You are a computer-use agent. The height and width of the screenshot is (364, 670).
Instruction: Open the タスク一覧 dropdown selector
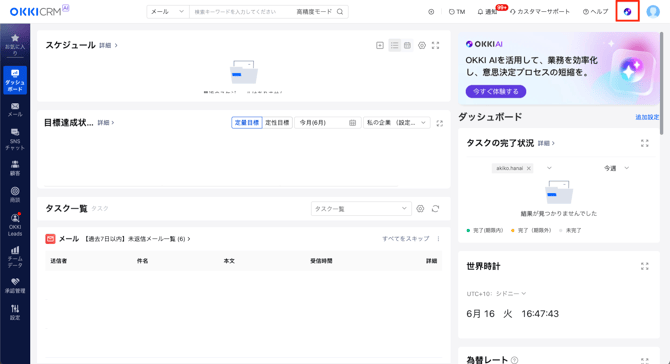tap(361, 208)
